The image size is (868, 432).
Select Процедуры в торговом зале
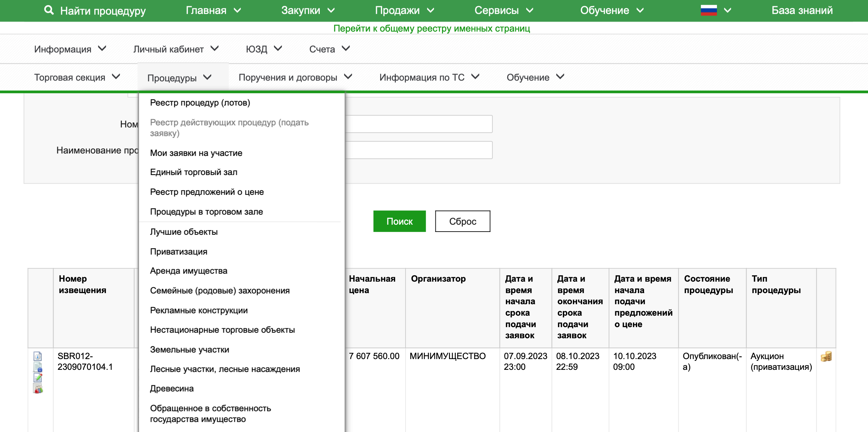pyautogui.click(x=207, y=211)
